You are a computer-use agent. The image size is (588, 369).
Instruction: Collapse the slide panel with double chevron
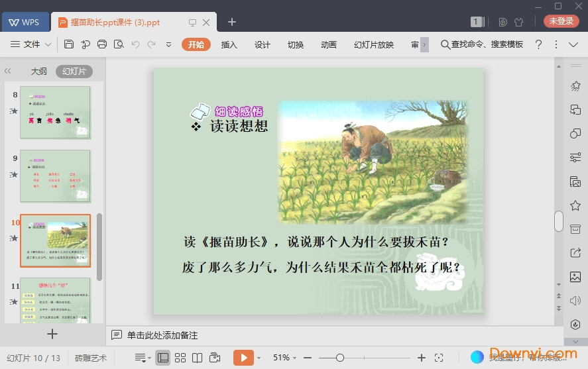click(x=7, y=71)
